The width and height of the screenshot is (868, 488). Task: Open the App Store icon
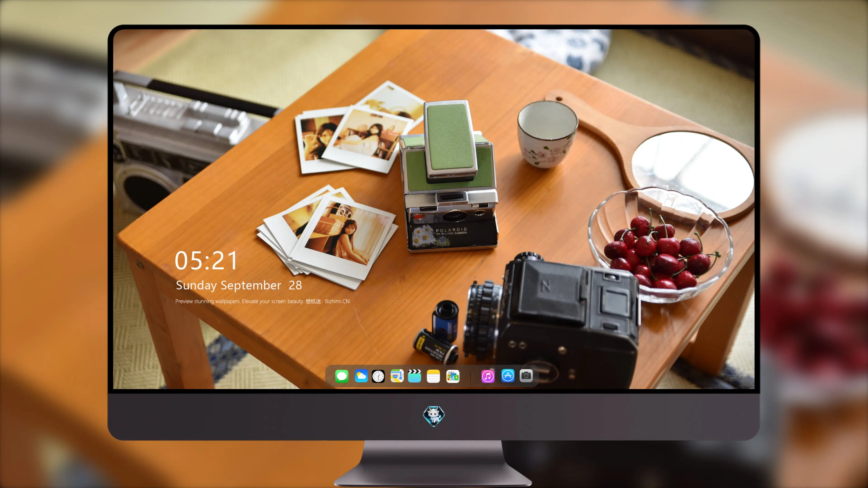(x=508, y=375)
